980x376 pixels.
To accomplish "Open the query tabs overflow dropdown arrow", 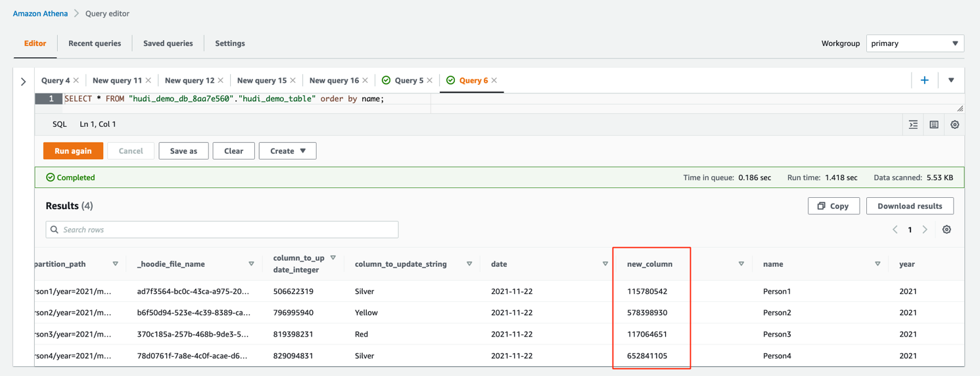I will point(951,80).
